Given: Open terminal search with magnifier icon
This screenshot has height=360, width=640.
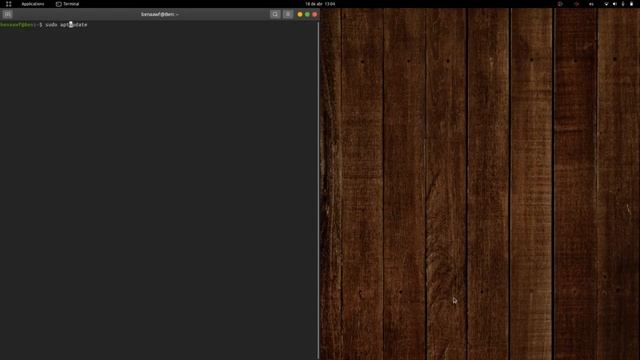Looking at the screenshot, I should pos(275,14).
